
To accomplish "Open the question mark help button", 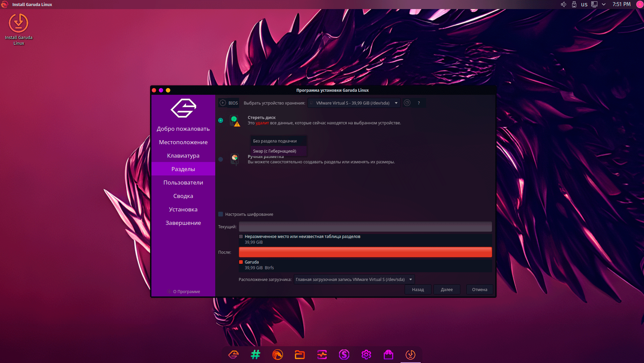I will (x=419, y=103).
